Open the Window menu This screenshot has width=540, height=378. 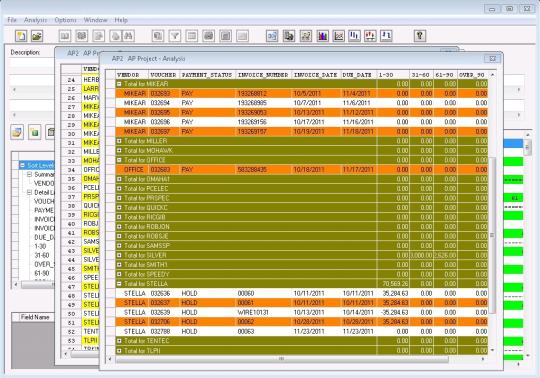point(95,20)
